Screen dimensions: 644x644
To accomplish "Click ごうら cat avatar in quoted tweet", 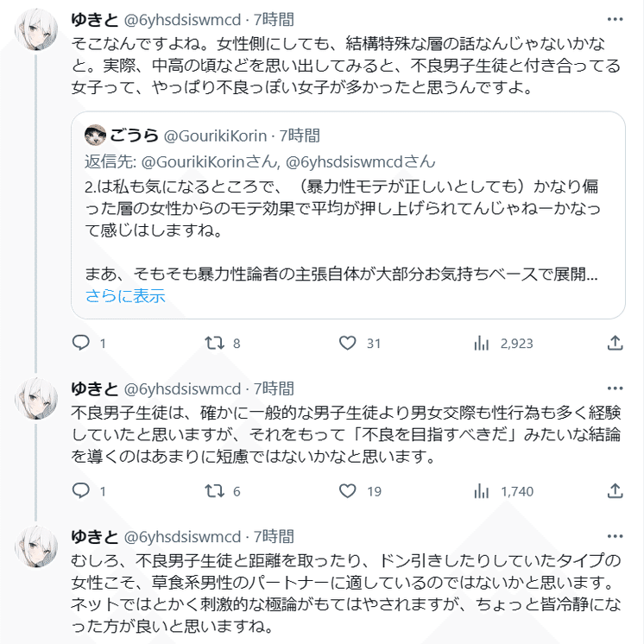I will (x=95, y=136).
